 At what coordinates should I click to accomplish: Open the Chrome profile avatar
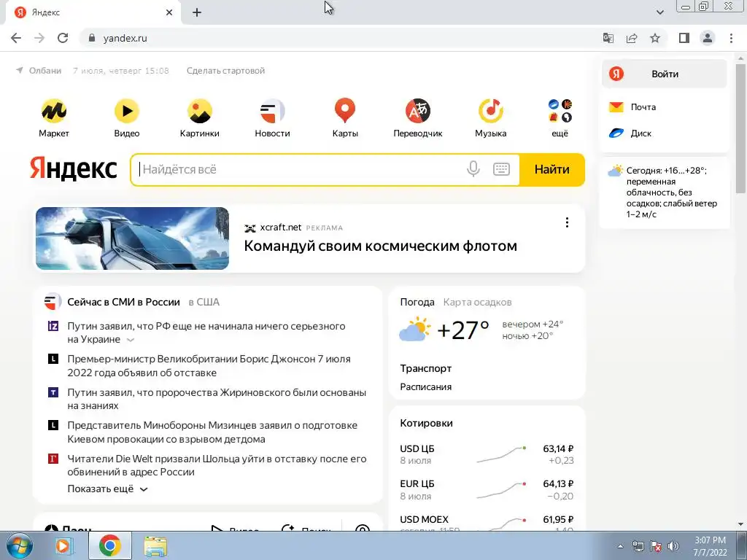pyautogui.click(x=708, y=38)
